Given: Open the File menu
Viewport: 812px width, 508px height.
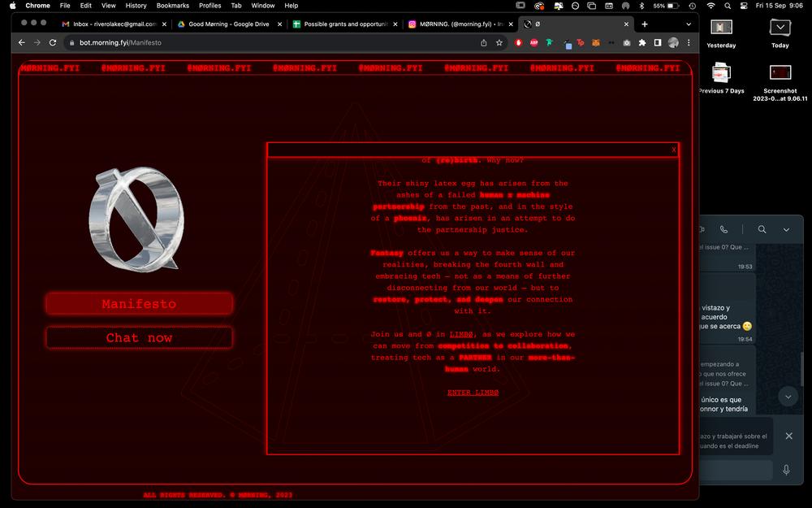Looking at the screenshot, I should tap(65, 6).
